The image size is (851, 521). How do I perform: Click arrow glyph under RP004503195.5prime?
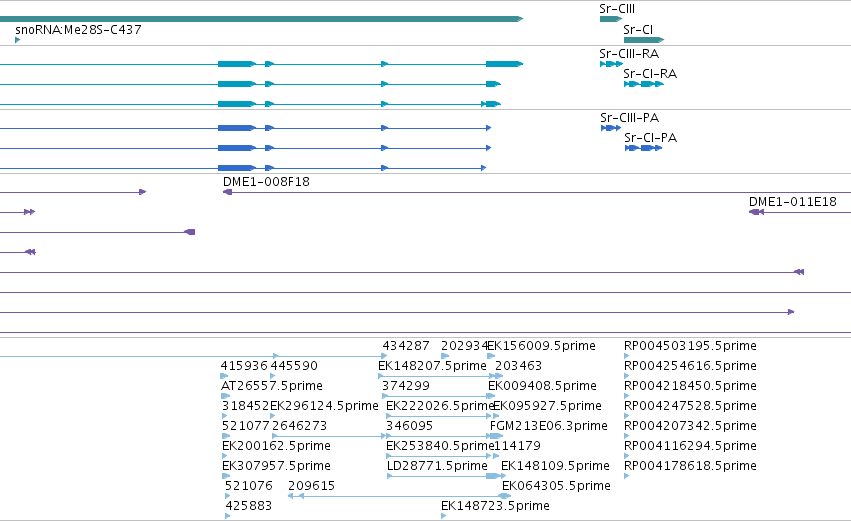coord(627,356)
